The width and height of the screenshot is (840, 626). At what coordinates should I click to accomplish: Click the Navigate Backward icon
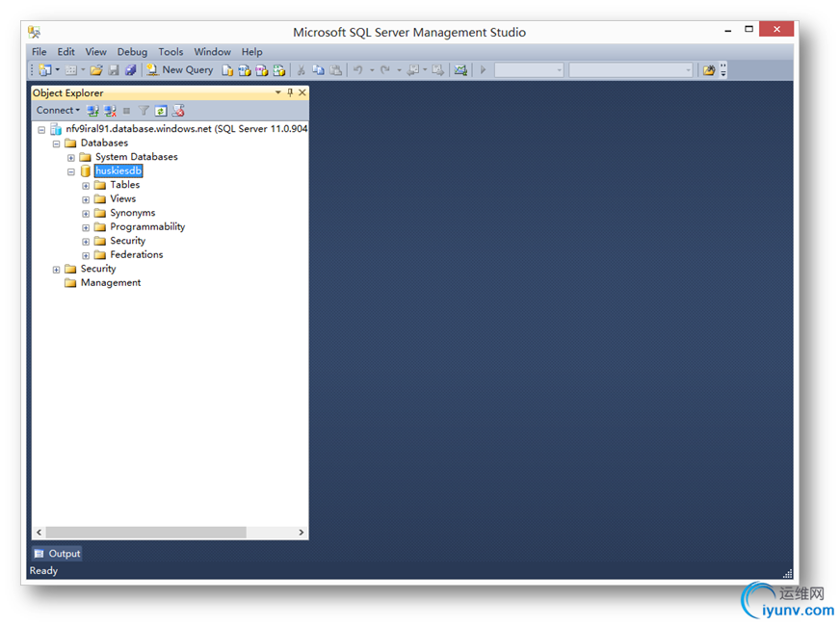(413, 70)
